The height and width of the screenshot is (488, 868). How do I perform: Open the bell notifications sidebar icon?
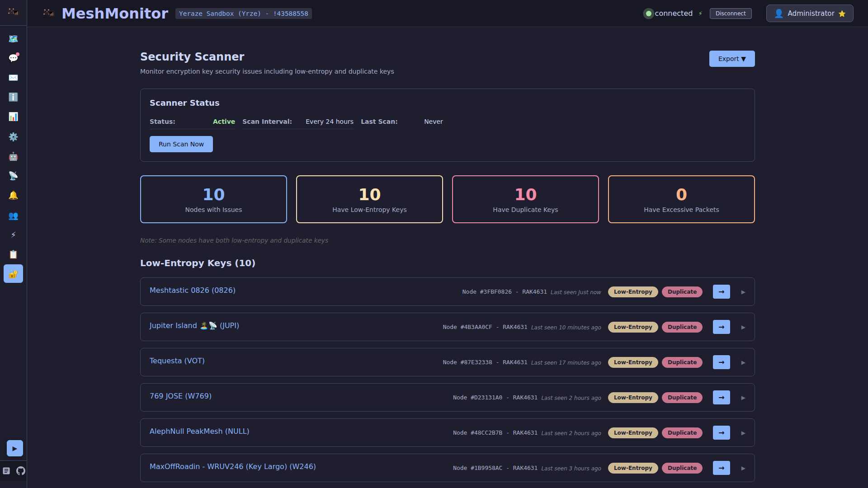(13, 196)
